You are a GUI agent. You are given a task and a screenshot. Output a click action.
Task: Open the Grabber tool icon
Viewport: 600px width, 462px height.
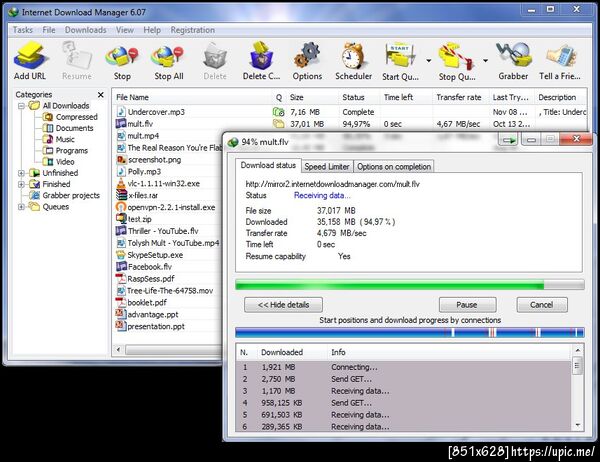coord(513,56)
